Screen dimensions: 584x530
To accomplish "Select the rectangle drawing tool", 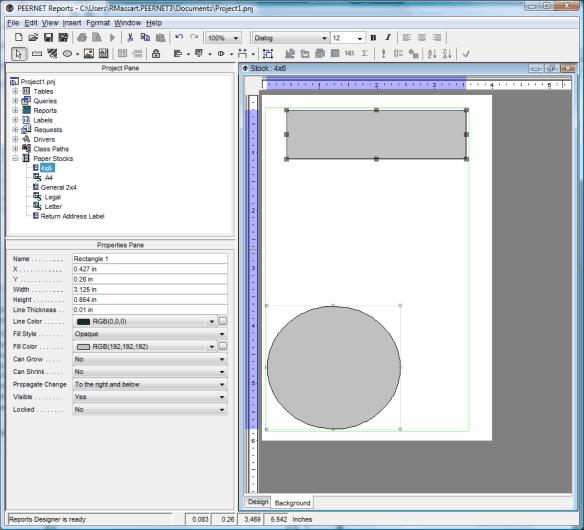I will coord(37,54).
